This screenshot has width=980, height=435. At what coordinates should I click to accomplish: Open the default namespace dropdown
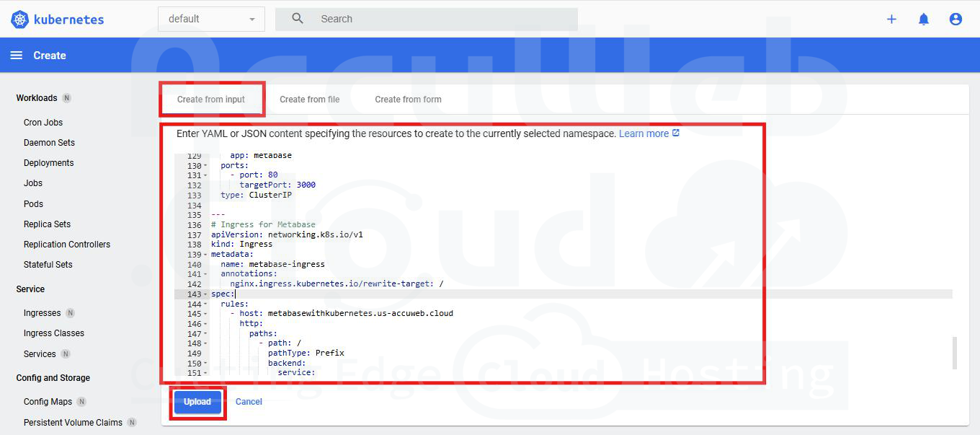pyautogui.click(x=211, y=19)
